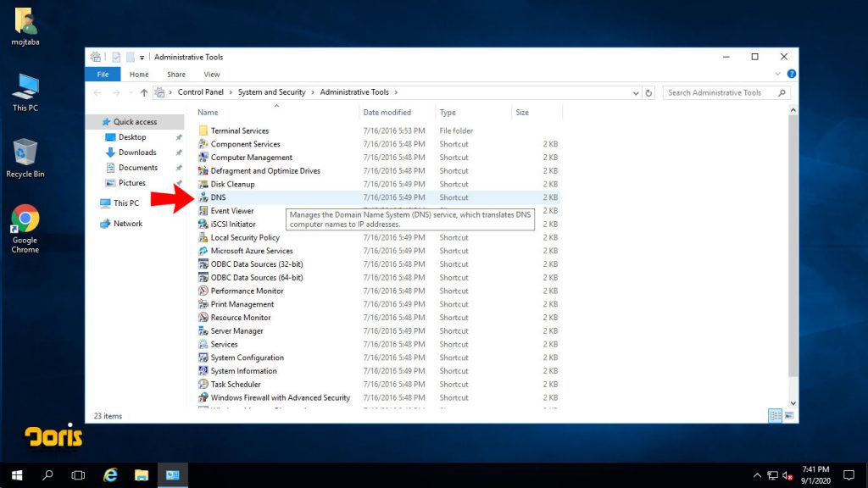The width and height of the screenshot is (868, 488).
Task: Open Internet Explorer from the taskbar
Action: [x=110, y=475]
